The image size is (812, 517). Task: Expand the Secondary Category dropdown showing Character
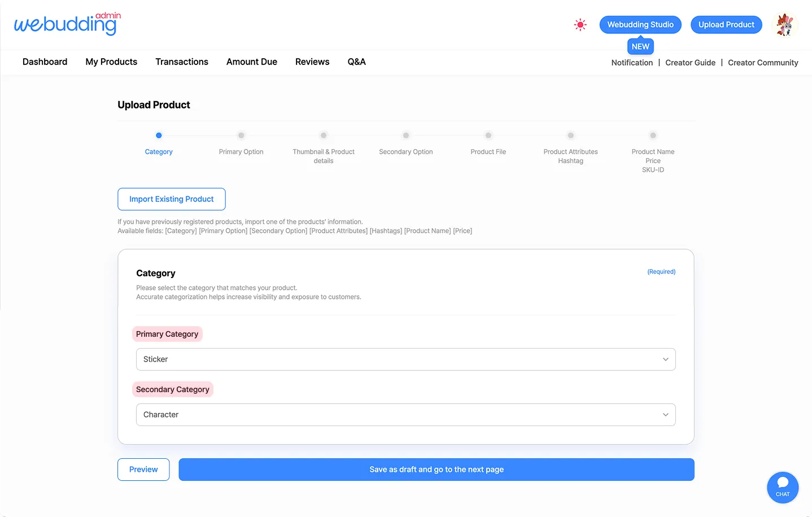click(x=405, y=415)
